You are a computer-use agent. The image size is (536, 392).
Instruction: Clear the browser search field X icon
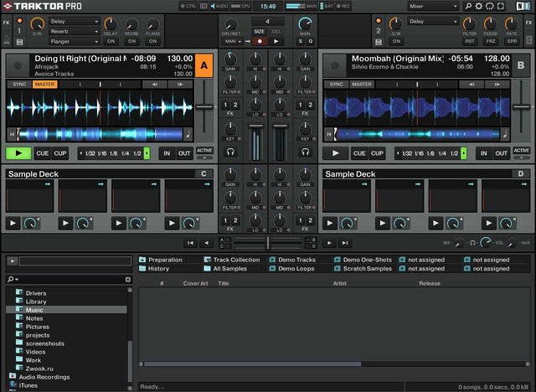128,280
